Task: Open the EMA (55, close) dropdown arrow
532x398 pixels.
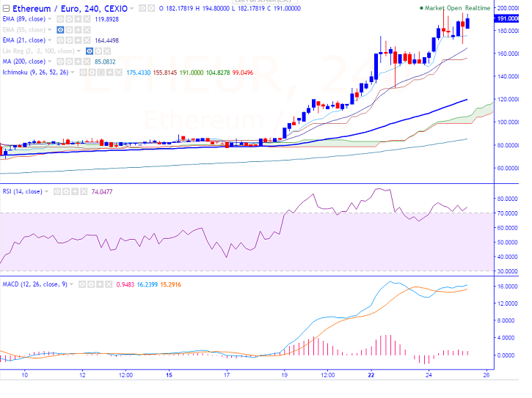Action: tap(50, 30)
